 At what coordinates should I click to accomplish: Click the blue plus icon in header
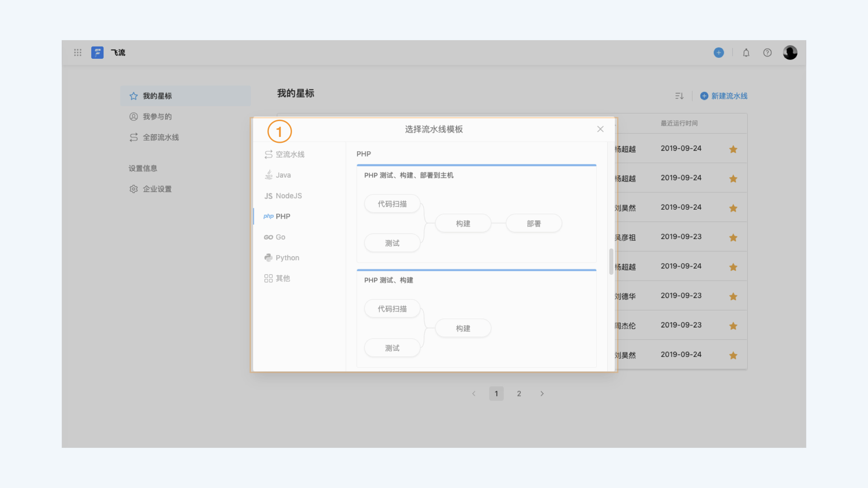click(719, 52)
